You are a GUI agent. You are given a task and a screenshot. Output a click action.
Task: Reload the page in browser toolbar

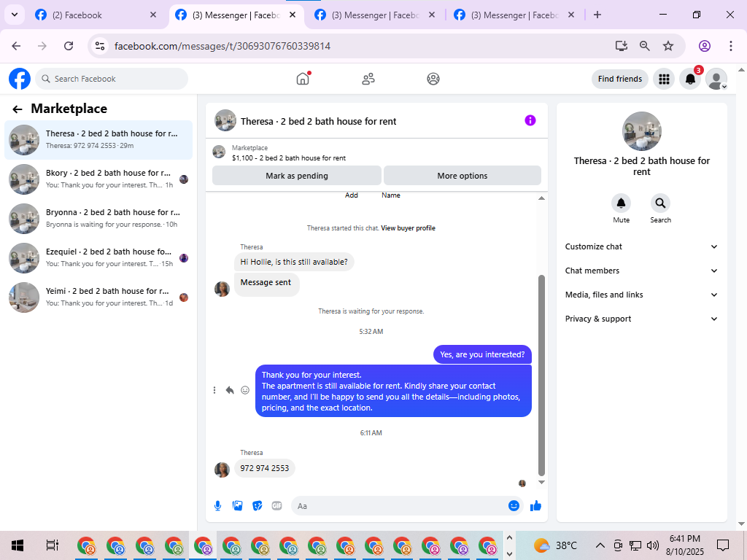pos(69,46)
